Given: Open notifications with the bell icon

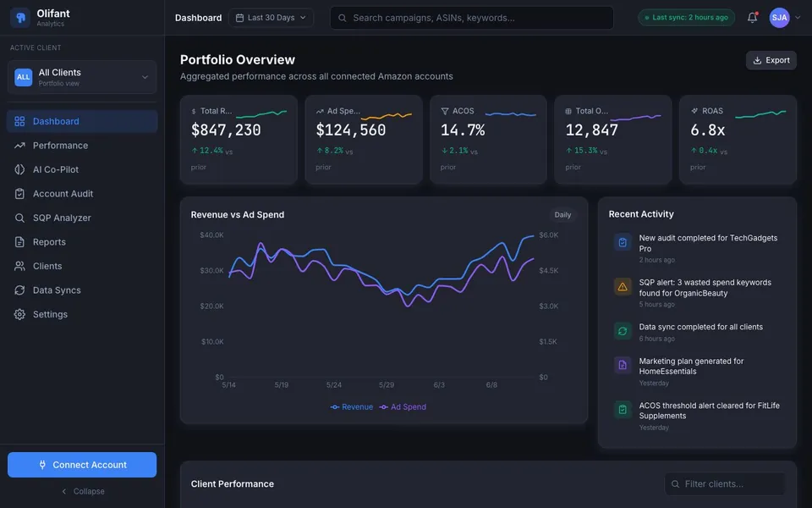Looking at the screenshot, I should point(753,18).
